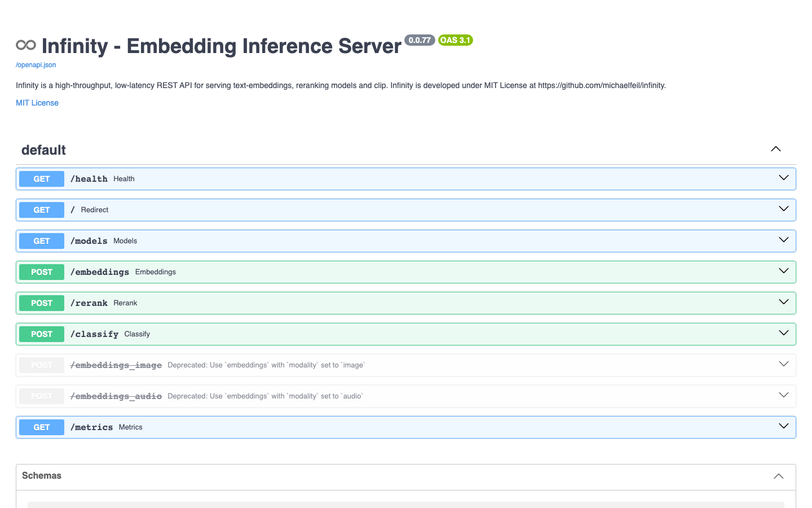Click the GET badge for /health

point(42,179)
